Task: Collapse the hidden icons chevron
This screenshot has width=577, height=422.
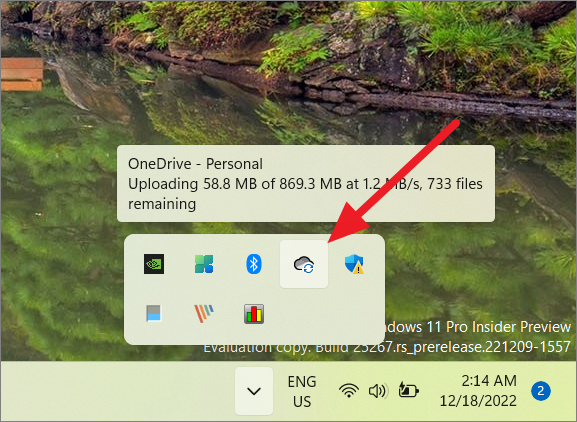Action: tap(254, 391)
